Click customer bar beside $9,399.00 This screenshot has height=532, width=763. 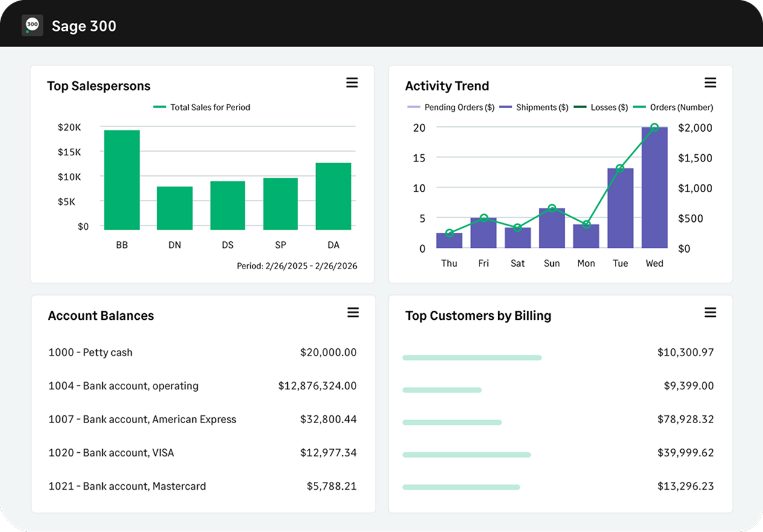click(442, 390)
